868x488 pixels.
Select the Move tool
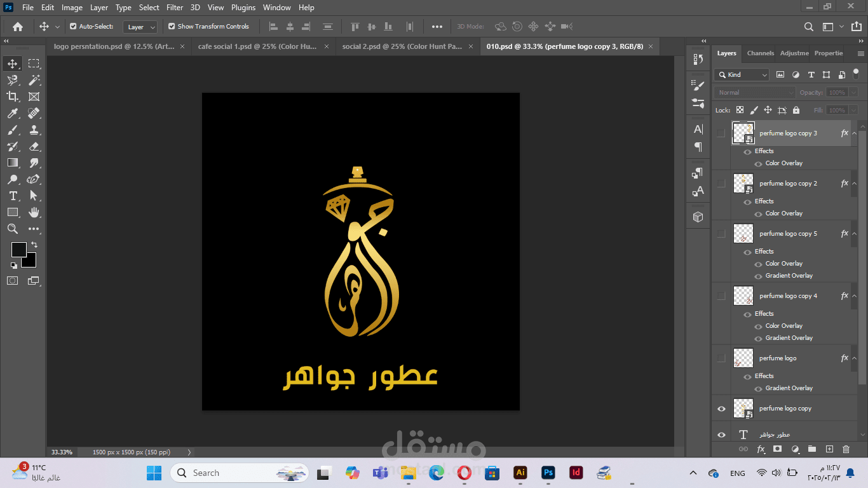pos(13,64)
